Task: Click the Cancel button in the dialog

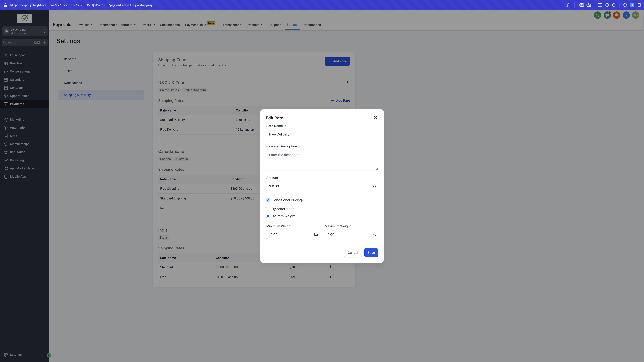Action: pyautogui.click(x=352, y=253)
